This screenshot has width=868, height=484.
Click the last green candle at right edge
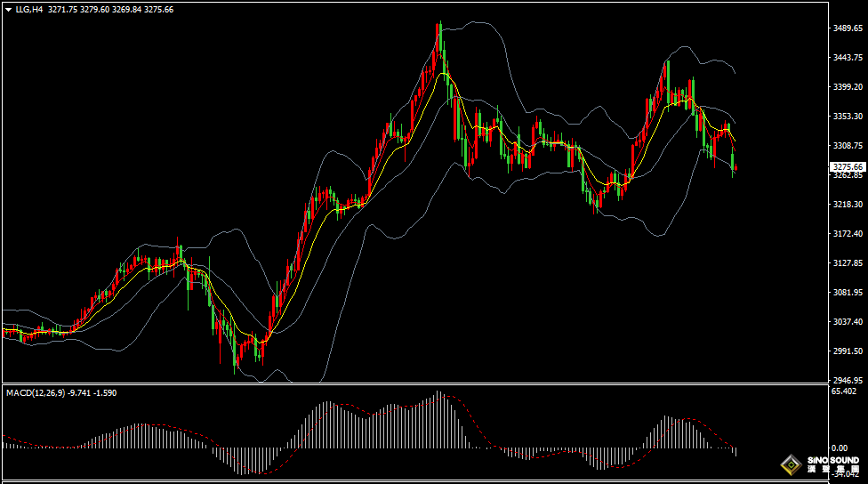tap(732, 160)
